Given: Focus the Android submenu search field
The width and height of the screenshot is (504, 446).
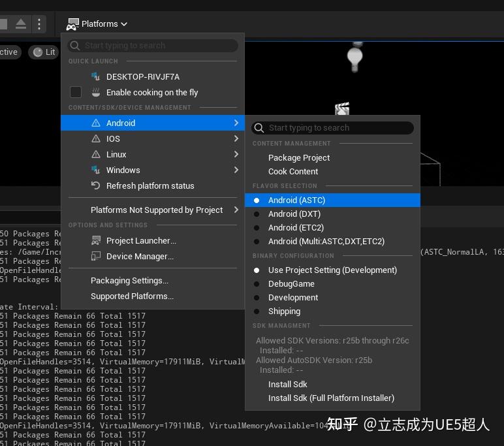Looking at the screenshot, I should (x=333, y=128).
